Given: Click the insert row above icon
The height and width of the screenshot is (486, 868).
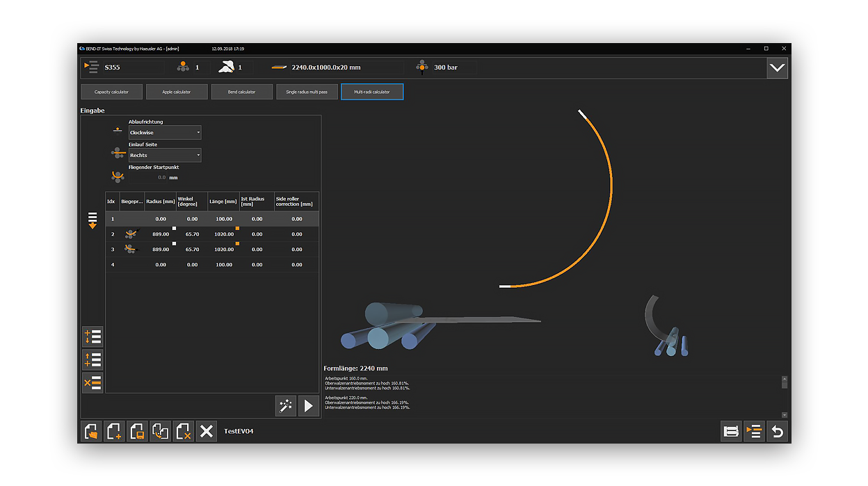Looking at the screenshot, I should coord(93,359).
